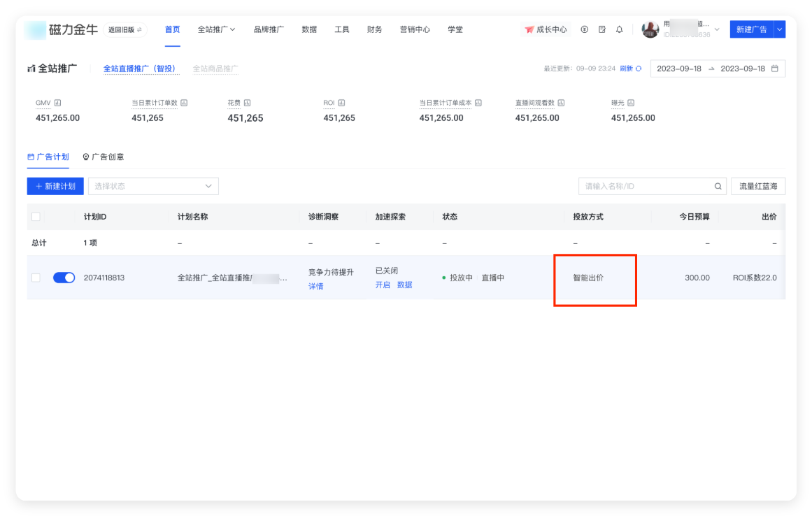Click the 新建计划 button
The height and width of the screenshot is (516, 812).
pos(55,186)
